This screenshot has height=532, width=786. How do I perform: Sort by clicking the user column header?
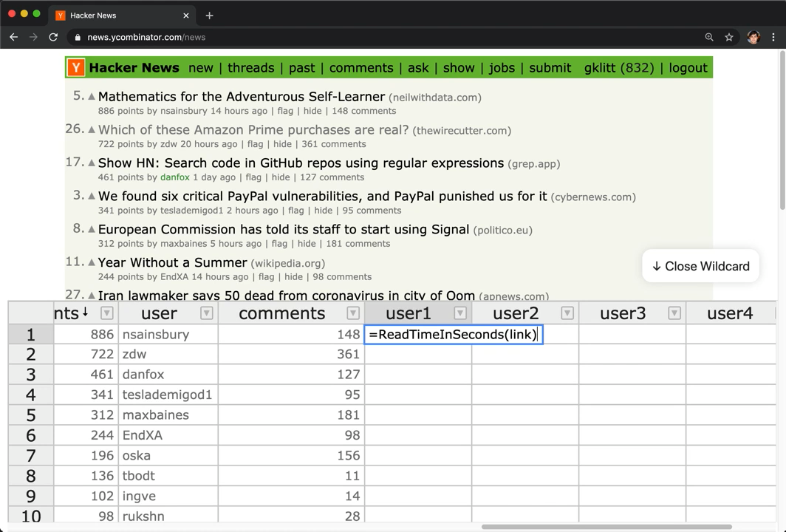(160, 313)
